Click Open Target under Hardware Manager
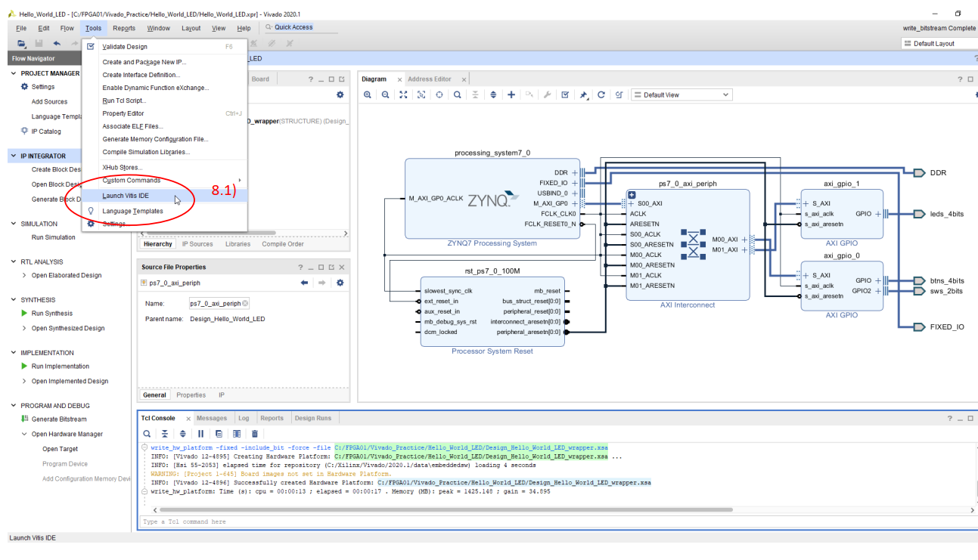Viewport: 978px width, 560px height. pyautogui.click(x=60, y=449)
